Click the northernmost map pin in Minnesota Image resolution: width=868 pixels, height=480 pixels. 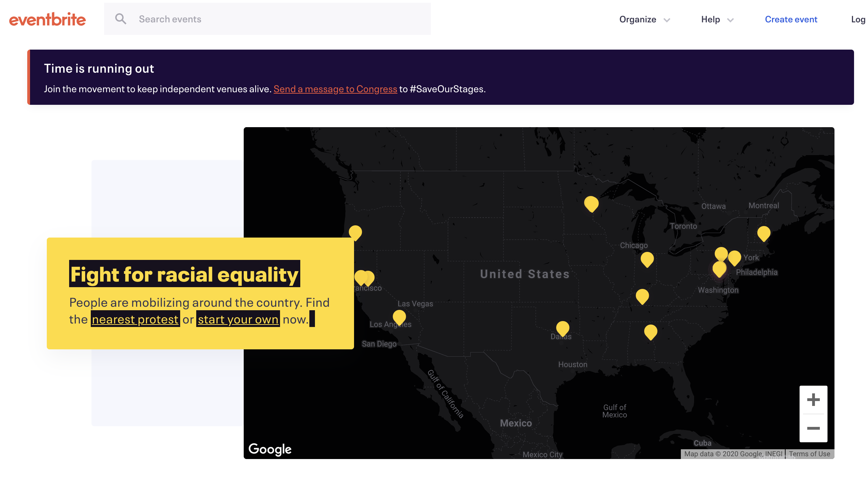591,203
